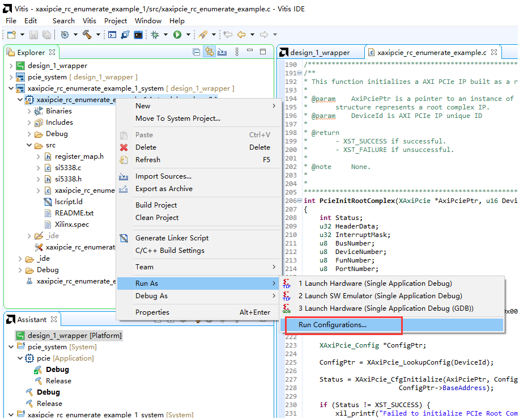Collapse pcie [Application] in Assistant

pyautogui.click(x=20, y=358)
